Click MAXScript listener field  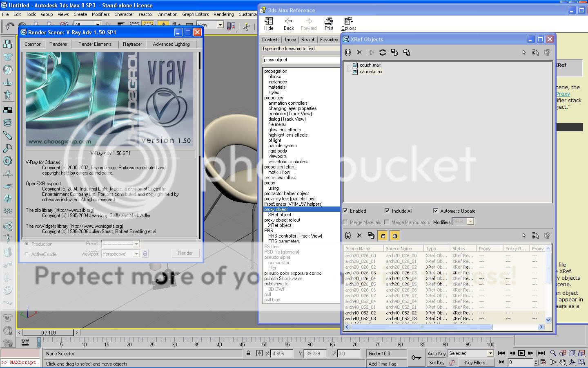click(x=20, y=362)
